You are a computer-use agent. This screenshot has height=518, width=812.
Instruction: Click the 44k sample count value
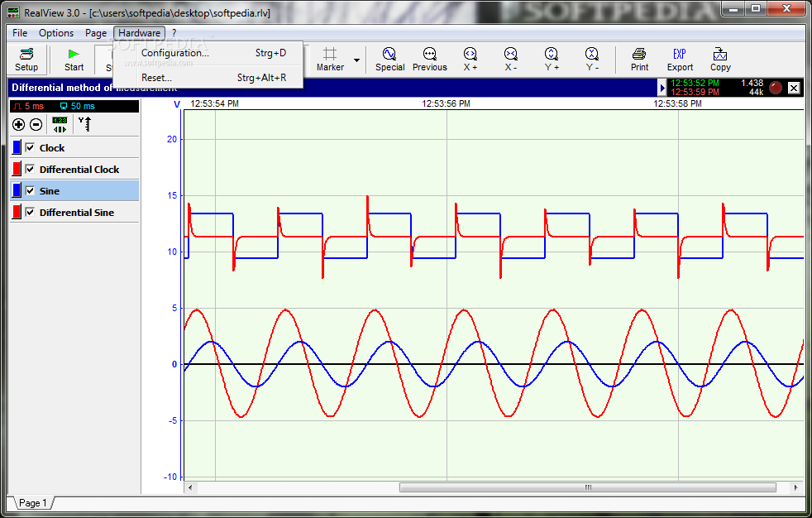coord(756,92)
